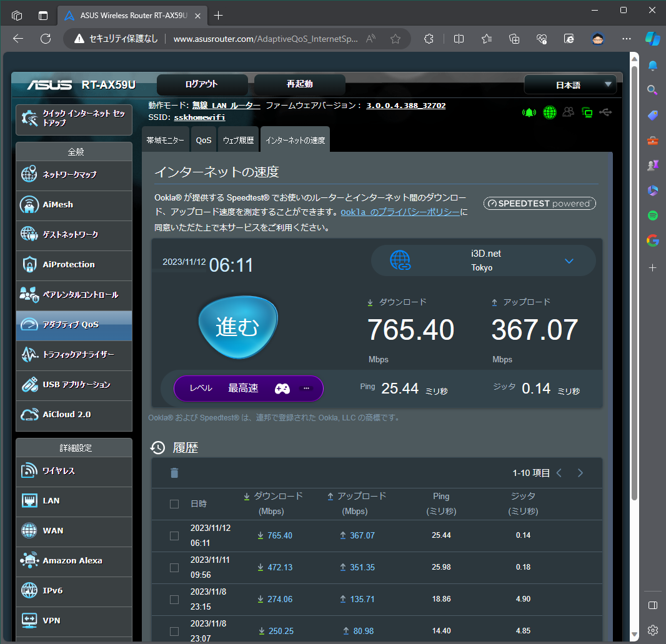This screenshot has width=666, height=644.
Task: Click the download value 472.13 in history
Action: click(x=280, y=568)
